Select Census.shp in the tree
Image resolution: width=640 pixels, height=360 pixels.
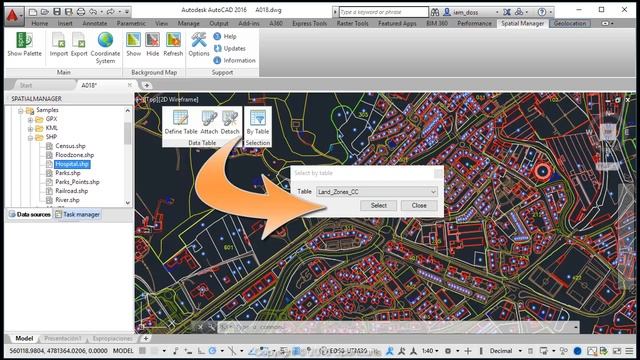pos(70,146)
